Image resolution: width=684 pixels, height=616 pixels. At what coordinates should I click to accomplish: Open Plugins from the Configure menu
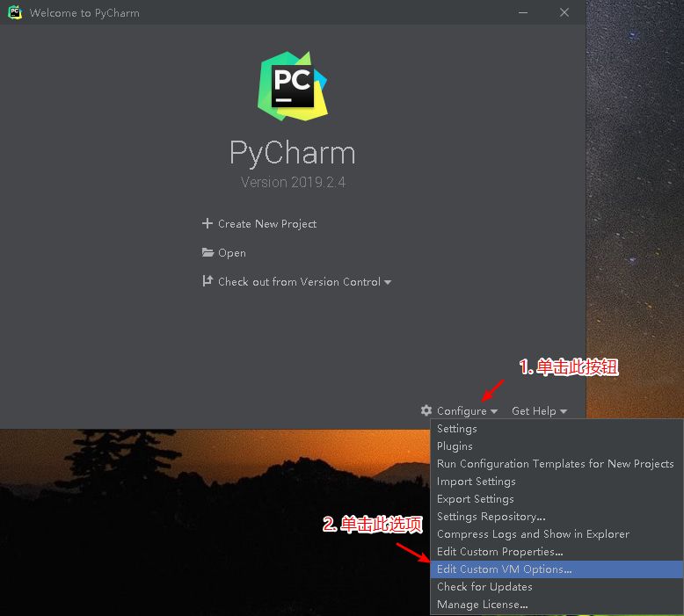point(455,446)
